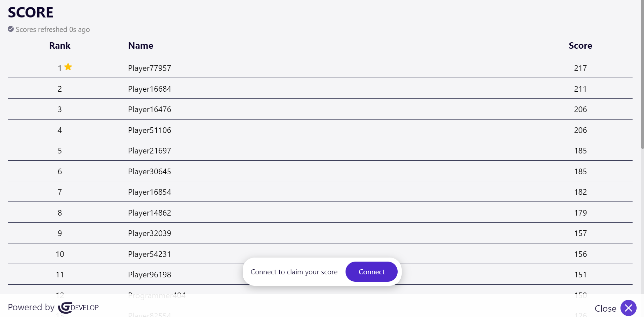Image resolution: width=644 pixels, height=317 pixels.
Task: Click the Powered by text
Action: pos(31,307)
